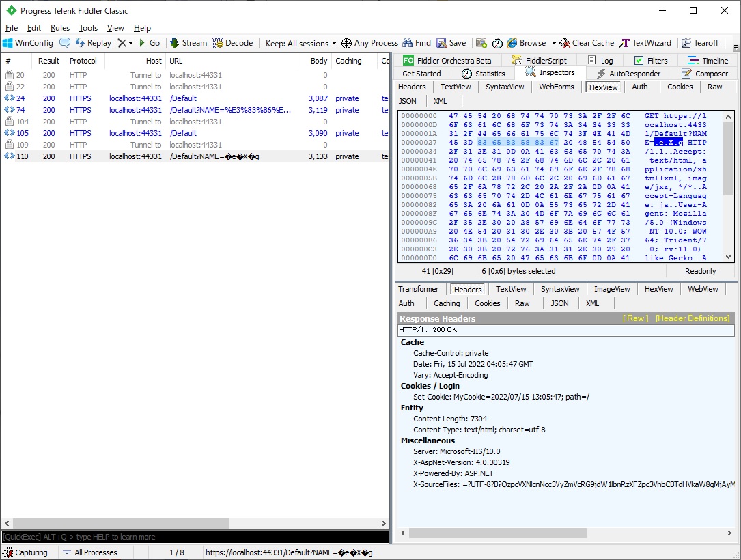Viewport: 741px width, 560px height.
Task: Select the ImageView response tab
Action: click(x=612, y=289)
